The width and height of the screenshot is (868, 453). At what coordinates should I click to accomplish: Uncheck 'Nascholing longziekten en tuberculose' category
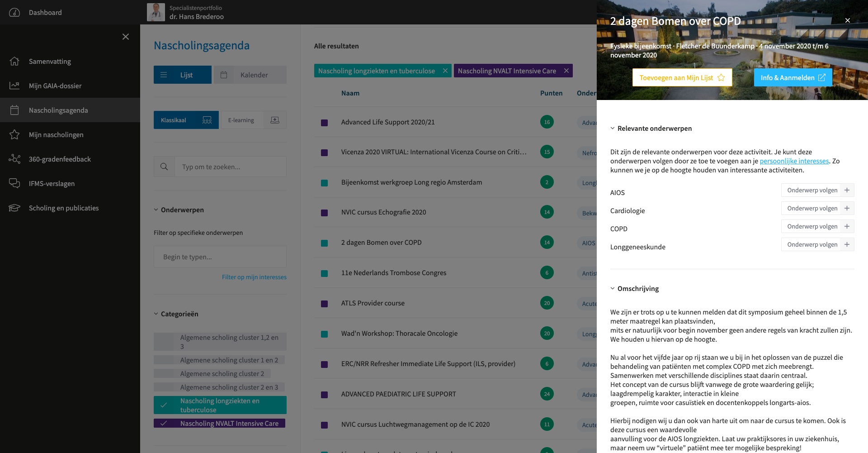pyautogui.click(x=220, y=405)
